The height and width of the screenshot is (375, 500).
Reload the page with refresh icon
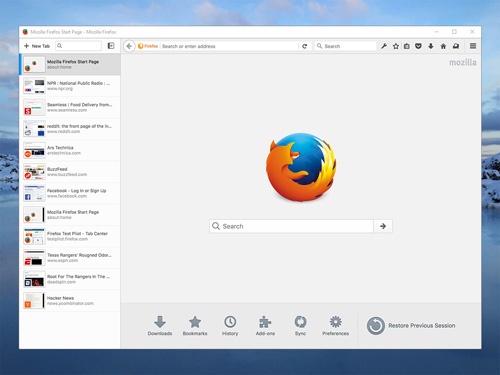coord(304,46)
